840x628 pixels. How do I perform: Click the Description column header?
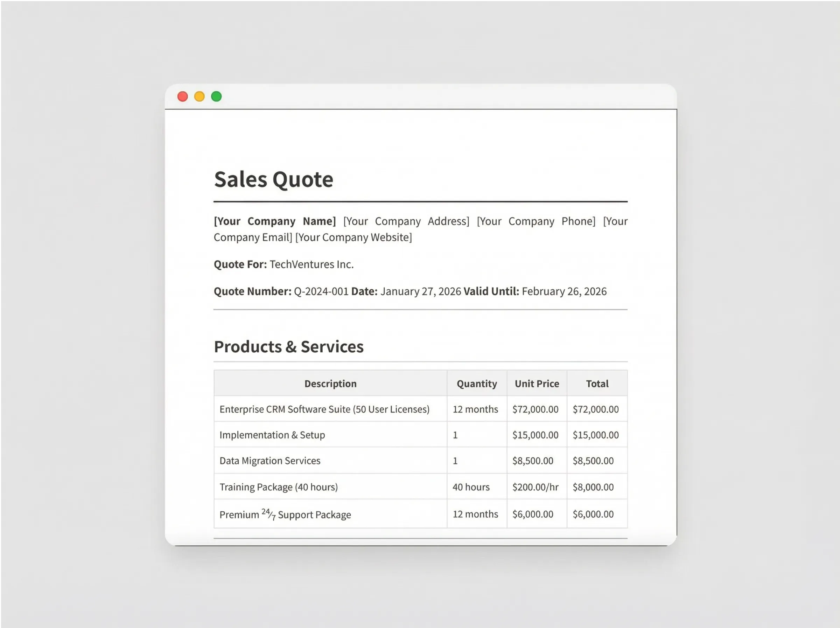(330, 384)
